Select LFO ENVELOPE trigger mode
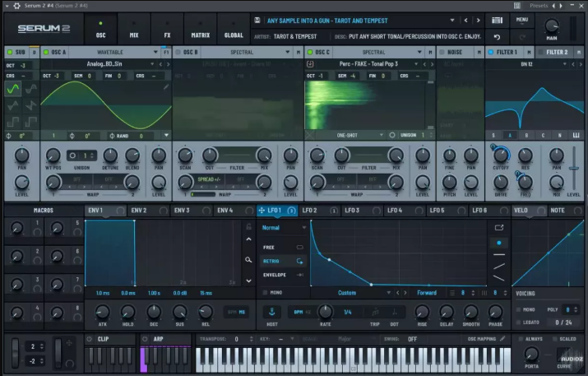This screenshot has height=376, width=588. [x=283, y=275]
